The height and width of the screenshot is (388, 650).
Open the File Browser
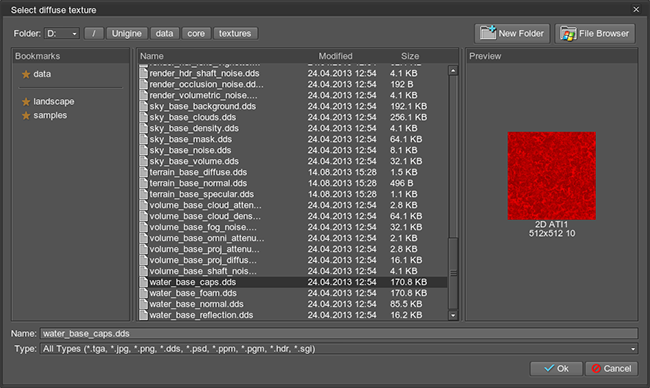pos(595,34)
